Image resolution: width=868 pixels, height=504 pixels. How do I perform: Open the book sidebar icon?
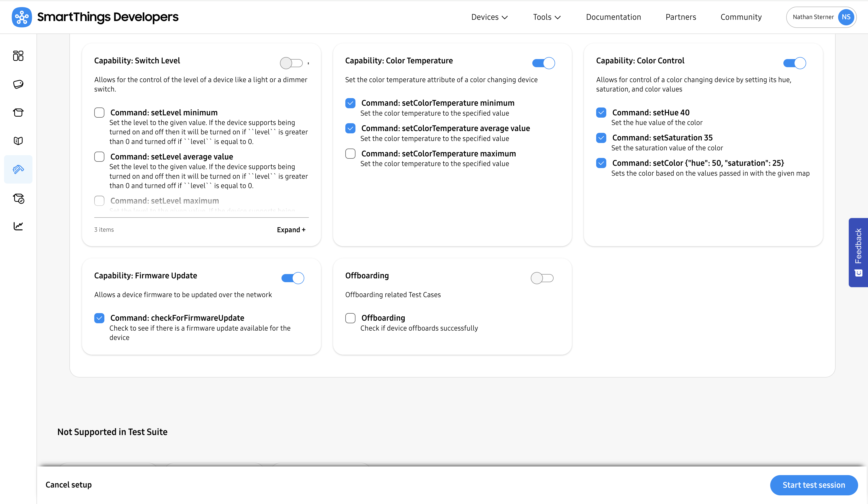tap(18, 141)
